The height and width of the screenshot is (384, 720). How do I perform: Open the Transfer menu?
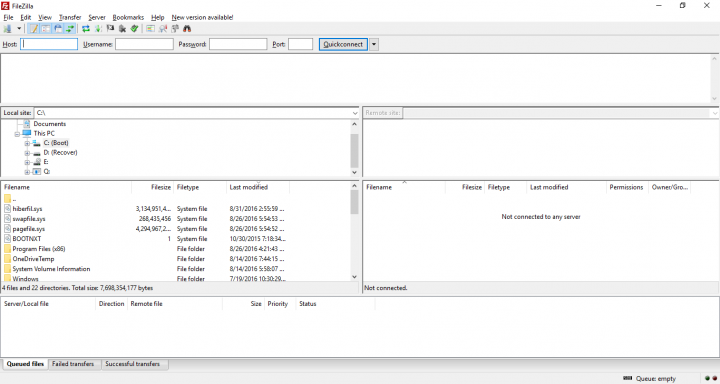pyautogui.click(x=70, y=17)
